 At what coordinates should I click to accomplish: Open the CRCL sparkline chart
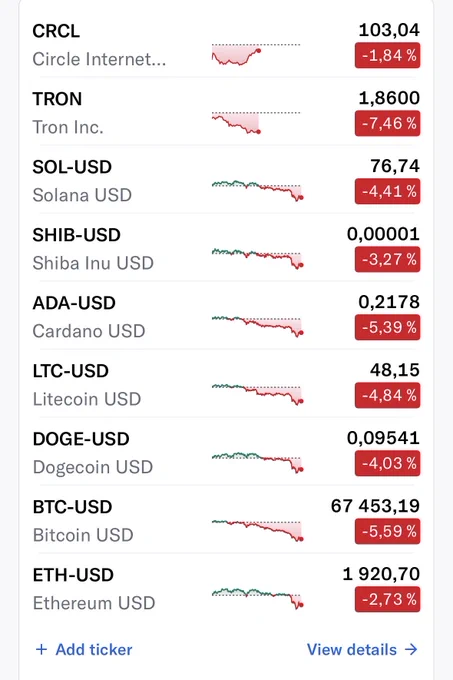click(x=256, y=54)
